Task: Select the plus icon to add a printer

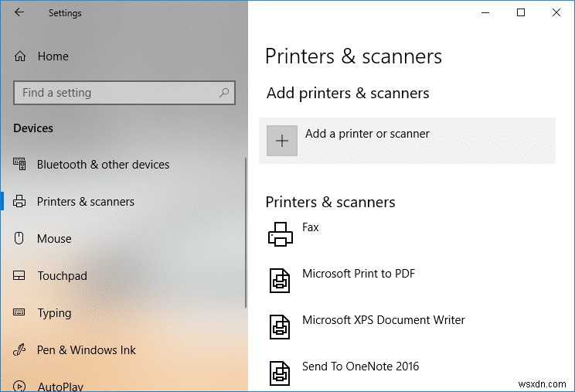Action: [282, 141]
